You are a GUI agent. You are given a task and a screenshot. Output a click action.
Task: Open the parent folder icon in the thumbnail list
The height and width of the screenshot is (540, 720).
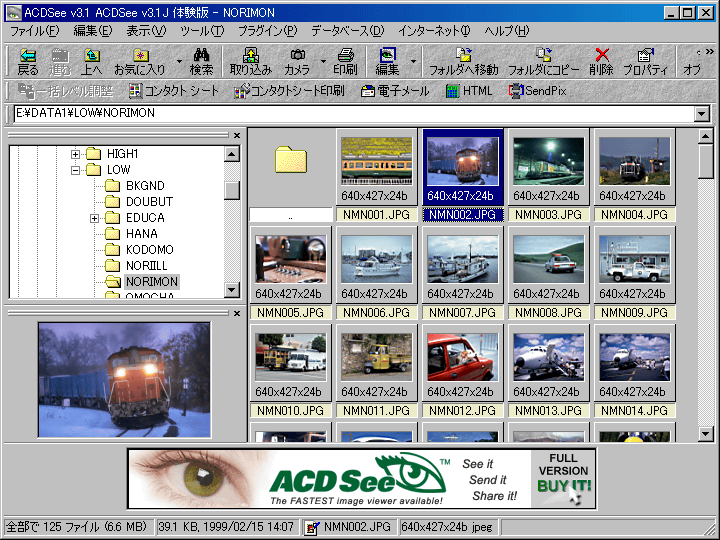click(291, 160)
